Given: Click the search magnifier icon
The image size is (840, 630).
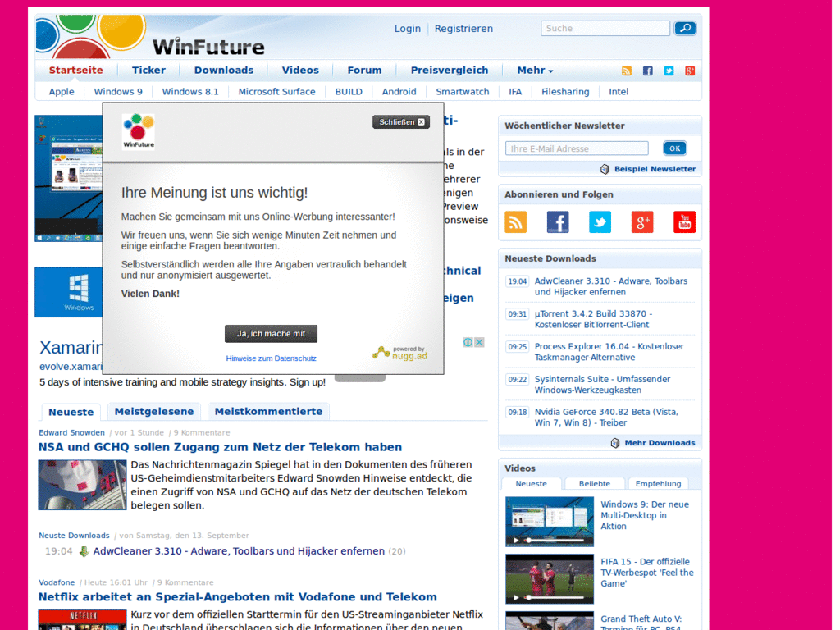Looking at the screenshot, I should [685, 28].
